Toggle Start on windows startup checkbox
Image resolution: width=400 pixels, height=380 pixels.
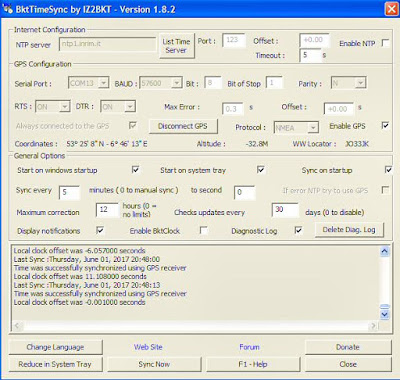tap(135, 170)
